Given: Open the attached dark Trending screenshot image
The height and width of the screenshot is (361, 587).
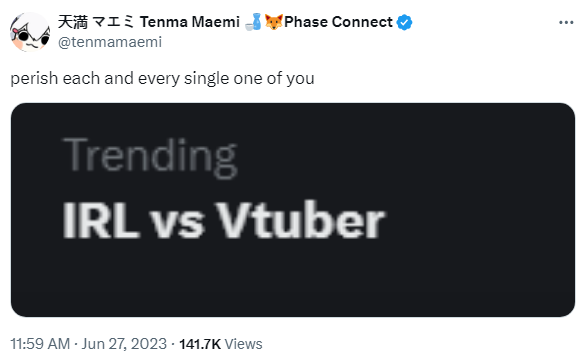Looking at the screenshot, I should (293, 210).
